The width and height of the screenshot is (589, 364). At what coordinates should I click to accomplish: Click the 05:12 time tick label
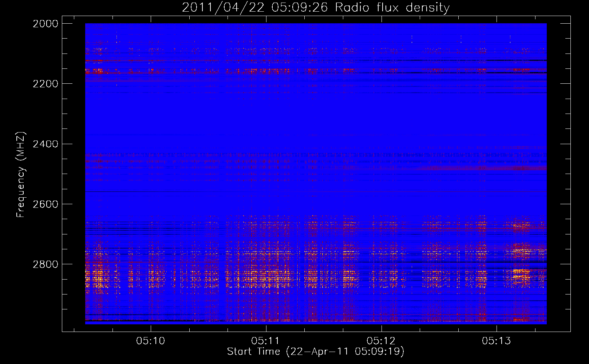[381, 341]
